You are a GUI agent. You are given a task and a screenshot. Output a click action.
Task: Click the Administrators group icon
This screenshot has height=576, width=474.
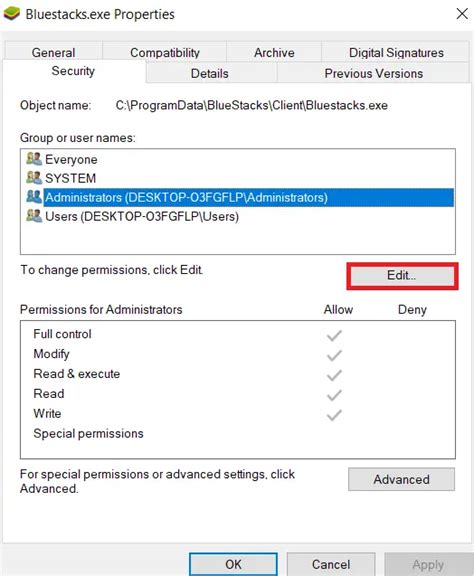pyautogui.click(x=34, y=197)
